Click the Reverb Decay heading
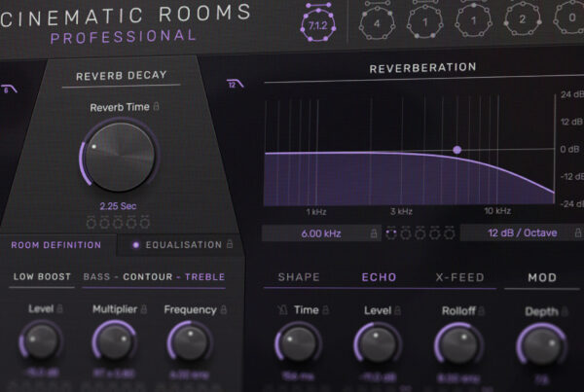Viewport: 584px width, 392px height. click(x=122, y=76)
